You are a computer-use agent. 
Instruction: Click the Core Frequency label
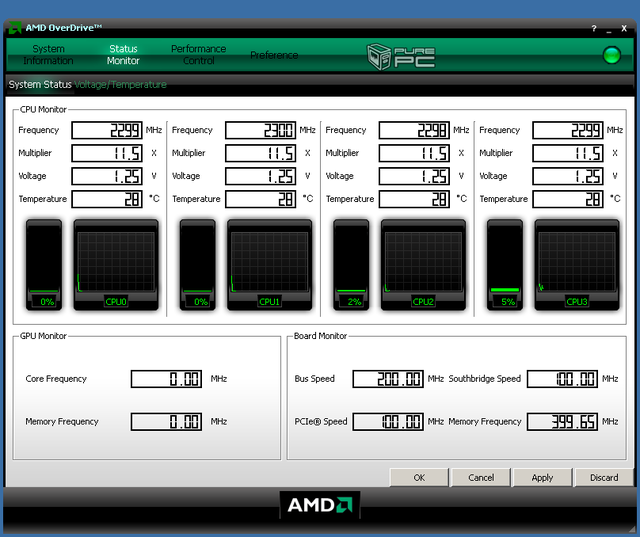pos(56,379)
